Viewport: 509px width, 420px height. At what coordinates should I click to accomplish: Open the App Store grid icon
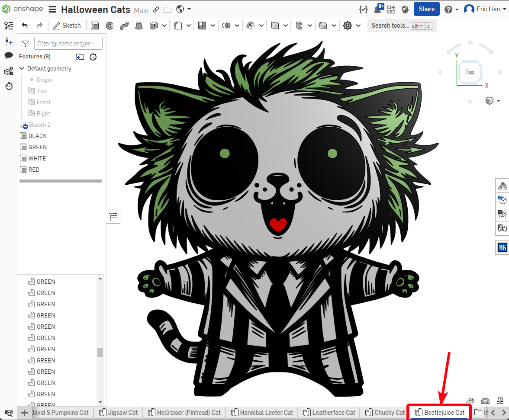coord(391,10)
